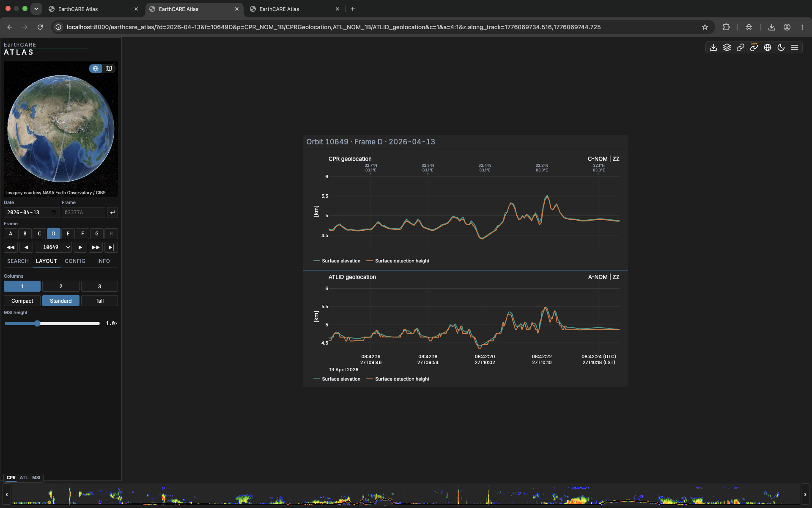
Task: Click the MSI height slider
Action: (x=52, y=323)
